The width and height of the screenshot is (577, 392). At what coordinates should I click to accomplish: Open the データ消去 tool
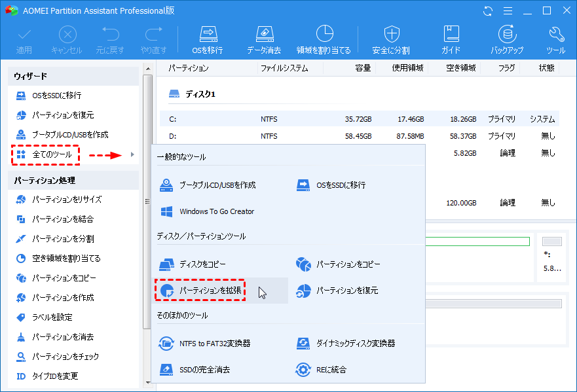pyautogui.click(x=264, y=40)
